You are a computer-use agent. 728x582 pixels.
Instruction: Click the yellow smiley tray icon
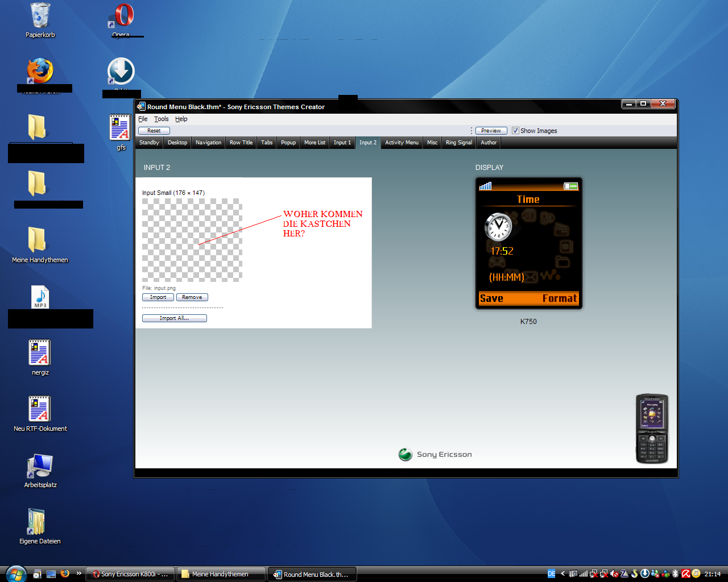(x=696, y=574)
